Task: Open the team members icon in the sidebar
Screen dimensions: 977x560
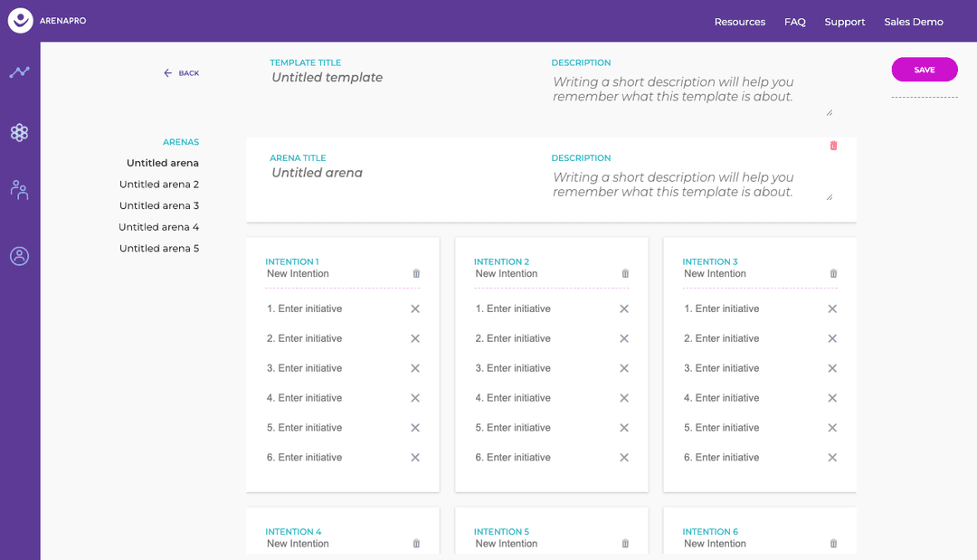Action: [x=19, y=190]
